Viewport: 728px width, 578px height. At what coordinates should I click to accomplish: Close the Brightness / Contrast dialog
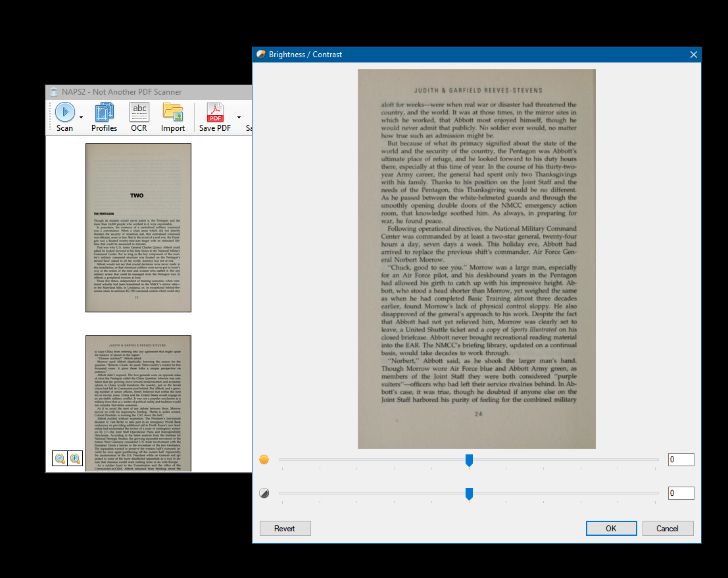[694, 55]
